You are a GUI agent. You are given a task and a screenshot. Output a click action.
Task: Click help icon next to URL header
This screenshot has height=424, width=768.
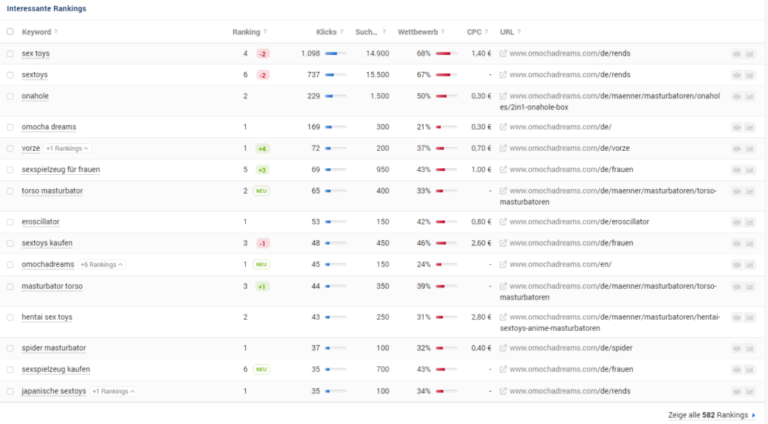[519, 32]
